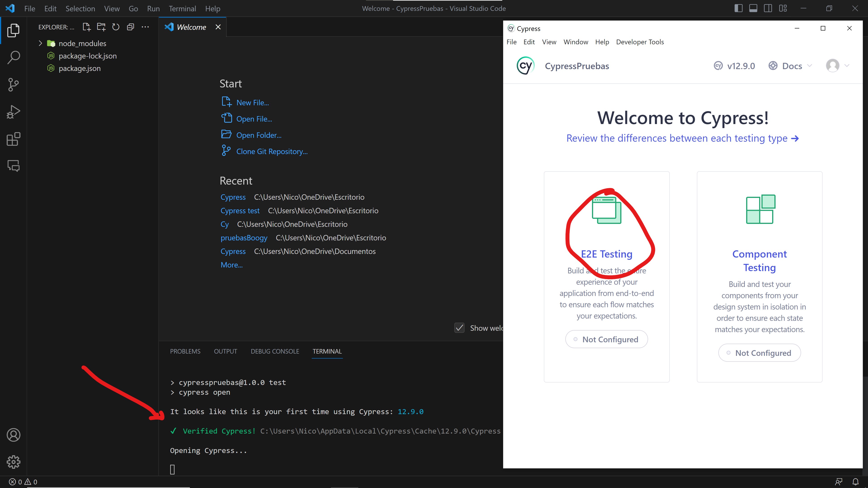Open the Search panel in the sidebar

14,57
